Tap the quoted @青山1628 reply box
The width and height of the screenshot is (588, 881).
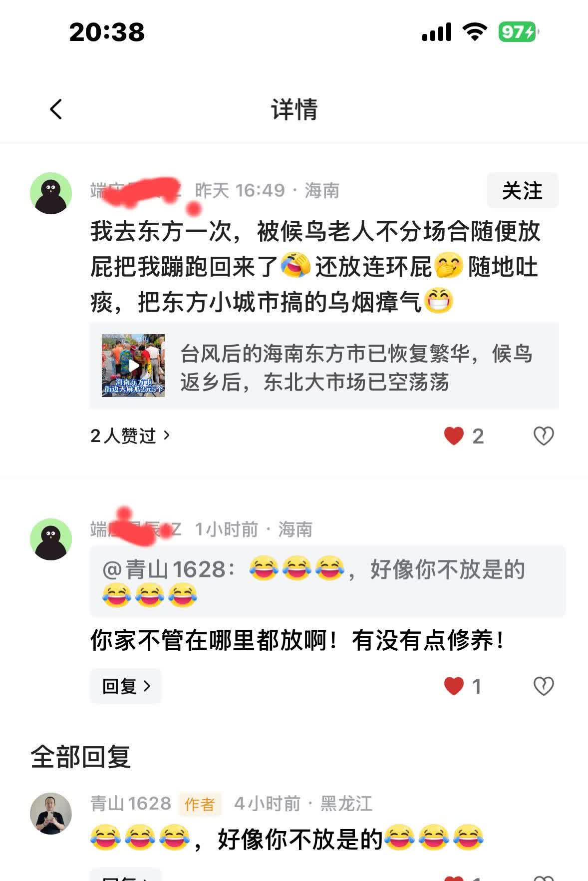328,582
